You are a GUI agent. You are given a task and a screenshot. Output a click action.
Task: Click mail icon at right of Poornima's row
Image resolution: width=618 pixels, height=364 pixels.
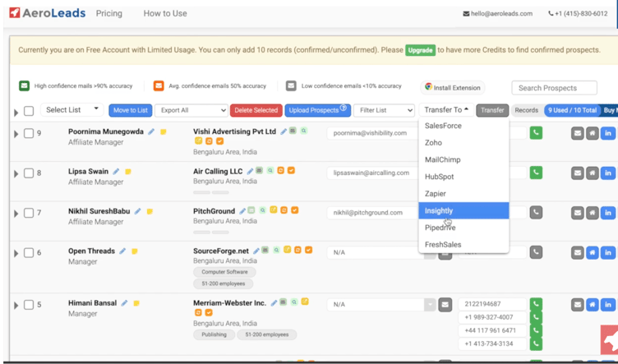pyautogui.click(x=578, y=133)
